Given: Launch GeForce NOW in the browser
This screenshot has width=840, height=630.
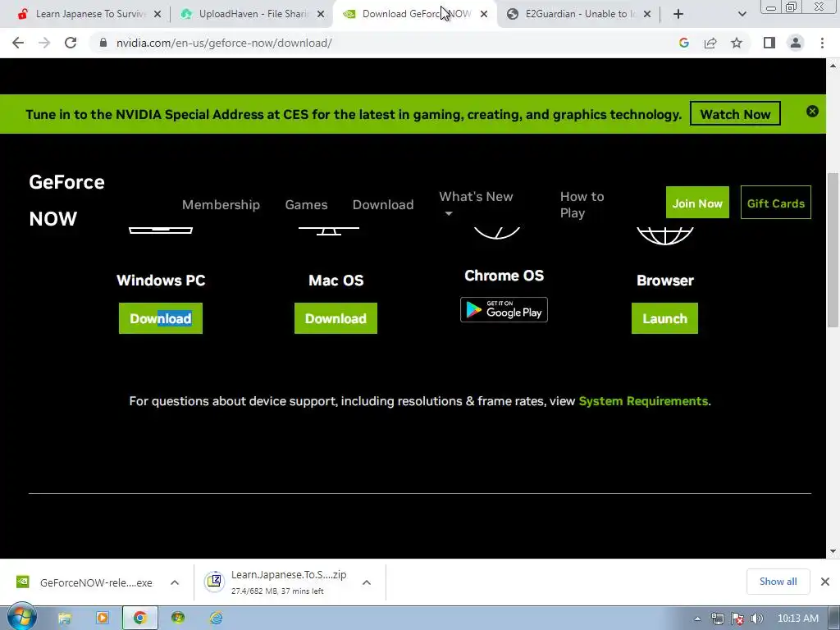Looking at the screenshot, I should [664, 318].
